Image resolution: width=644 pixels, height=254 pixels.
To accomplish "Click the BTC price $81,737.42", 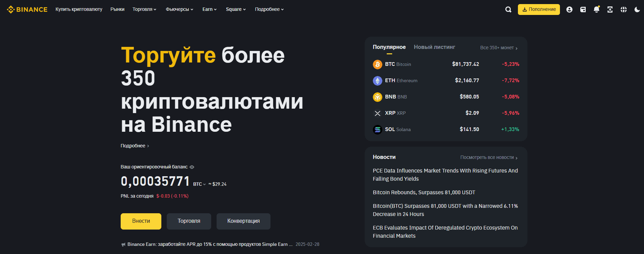I will (x=465, y=64).
